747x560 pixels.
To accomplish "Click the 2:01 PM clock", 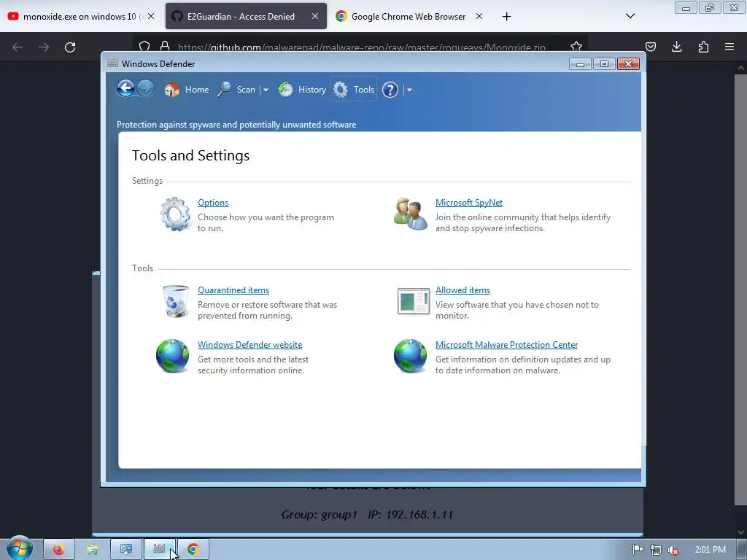I will click(x=710, y=550).
